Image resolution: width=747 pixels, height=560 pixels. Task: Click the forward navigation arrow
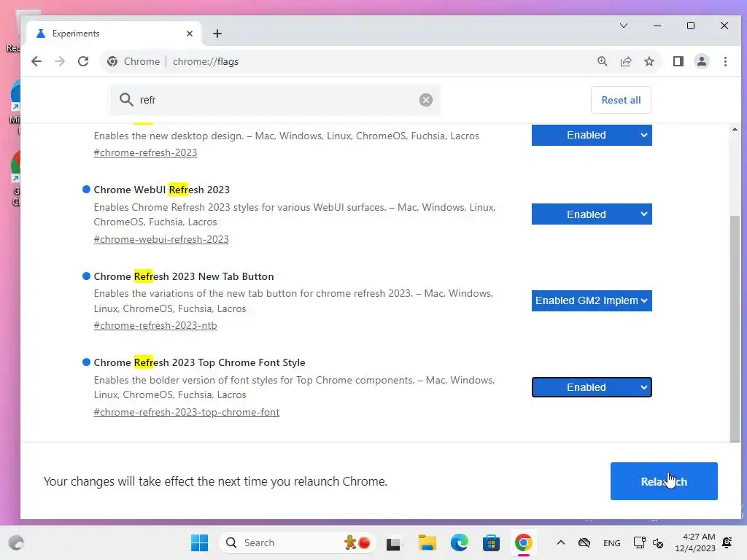(60, 61)
